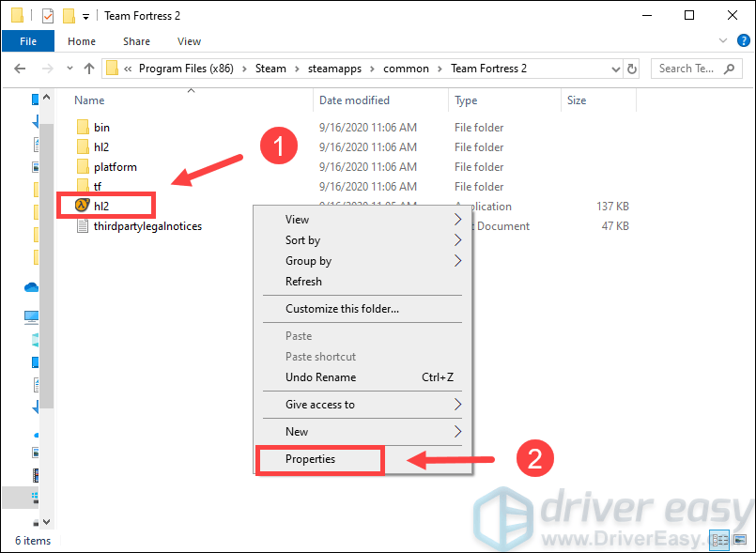Click the folder icon in address bar

112,68
